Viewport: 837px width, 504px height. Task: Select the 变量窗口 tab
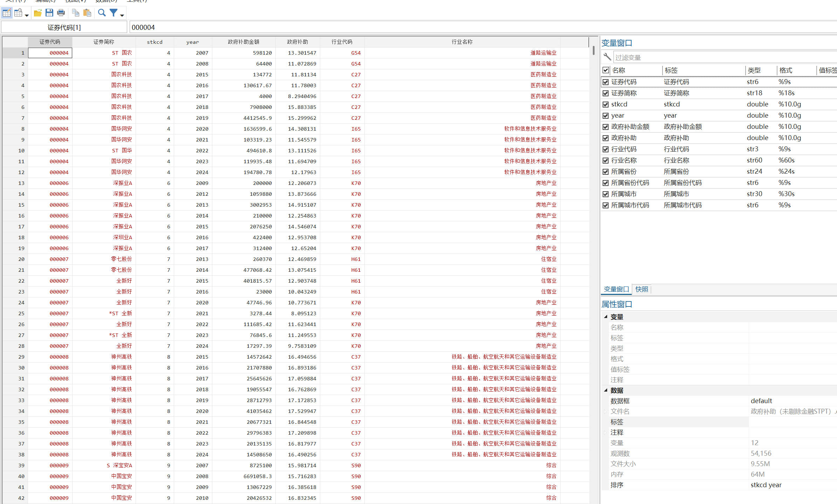click(x=616, y=289)
